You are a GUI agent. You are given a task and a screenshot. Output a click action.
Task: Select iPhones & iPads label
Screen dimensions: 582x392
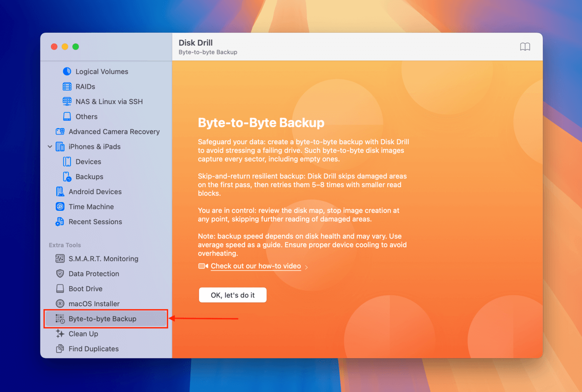coord(95,147)
